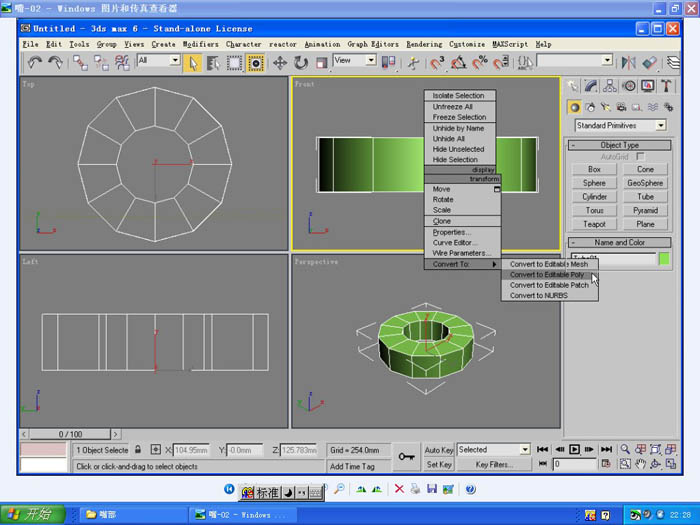Viewport: 700px width, 525px height.
Task: Click the Key Filters button
Action: click(494, 465)
